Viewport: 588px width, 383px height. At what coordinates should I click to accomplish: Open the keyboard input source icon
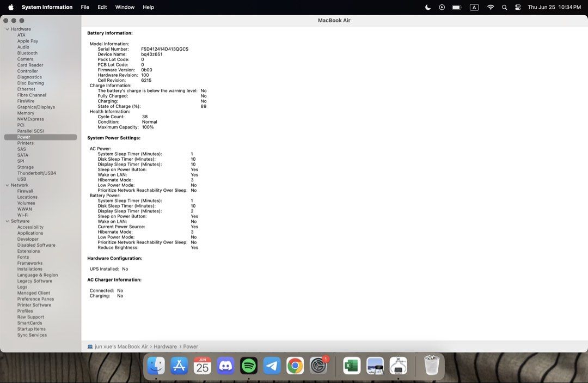tap(474, 7)
